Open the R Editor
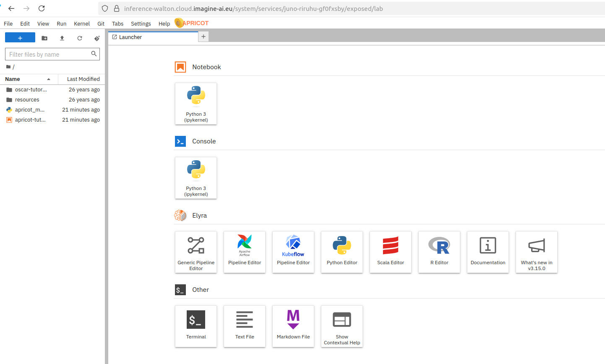 pos(439,252)
